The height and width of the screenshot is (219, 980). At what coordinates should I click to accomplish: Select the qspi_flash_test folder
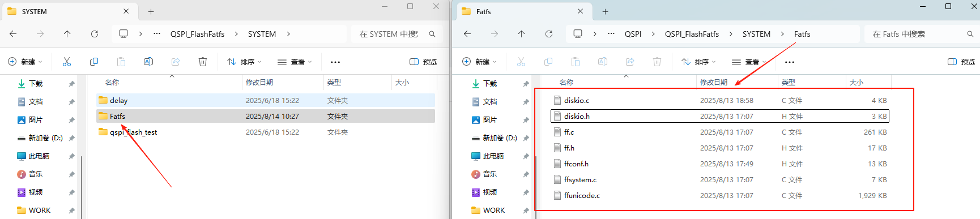point(266,132)
